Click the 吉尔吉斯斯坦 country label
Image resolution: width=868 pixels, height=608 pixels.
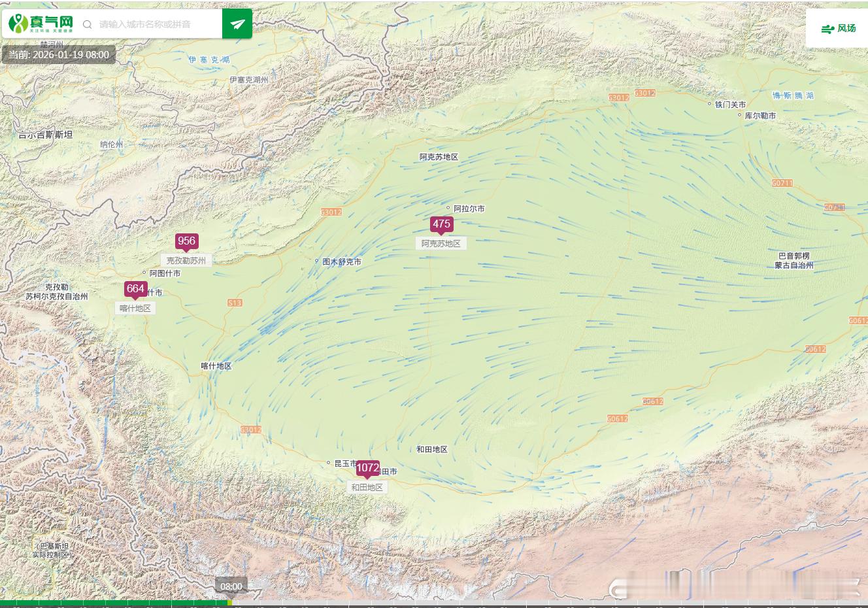(x=46, y=135)
